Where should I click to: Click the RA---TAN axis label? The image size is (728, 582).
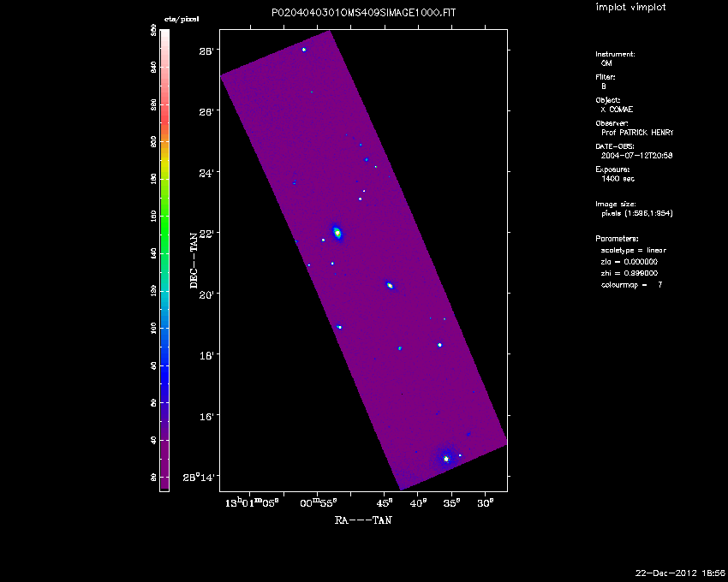(x=363, y=520)
